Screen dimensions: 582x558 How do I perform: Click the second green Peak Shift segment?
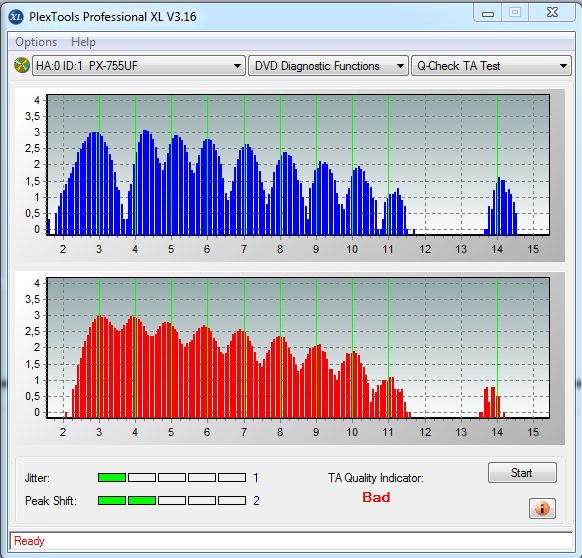(142, 500)
